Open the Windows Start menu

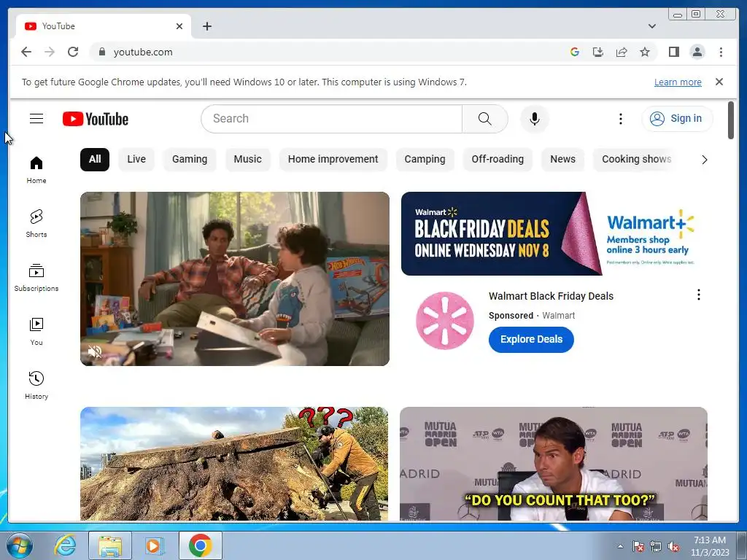coord(20,545)
